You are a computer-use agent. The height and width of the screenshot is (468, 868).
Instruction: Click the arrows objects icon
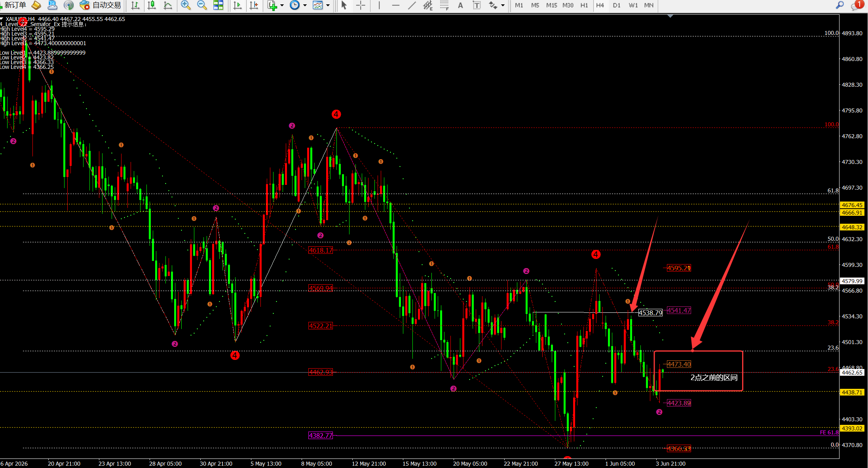point(493,5)
